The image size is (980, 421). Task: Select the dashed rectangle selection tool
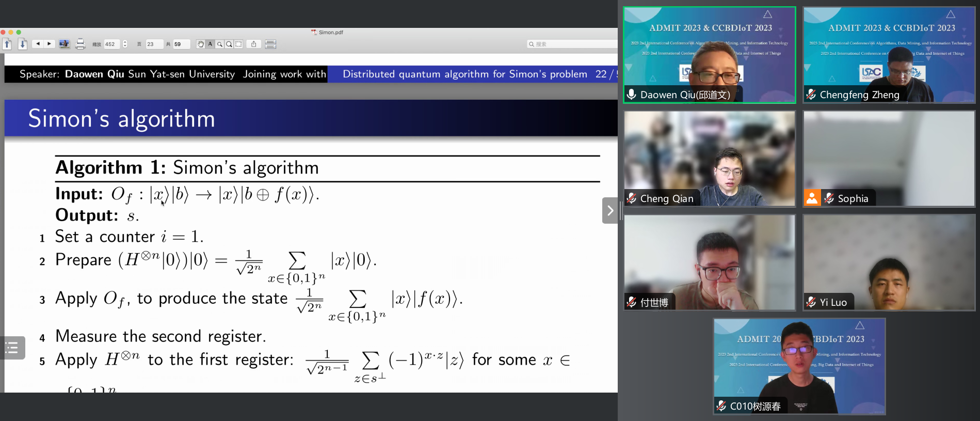[x=238, y=44]
